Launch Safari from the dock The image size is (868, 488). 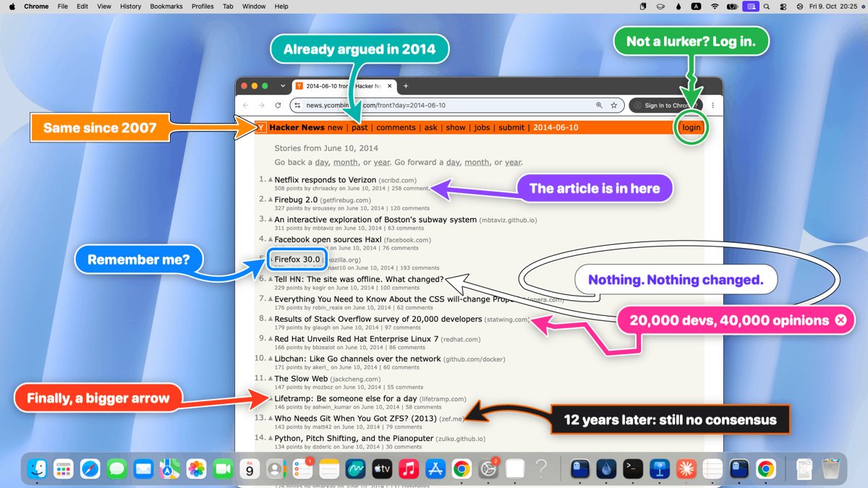[x=90, y=469]
